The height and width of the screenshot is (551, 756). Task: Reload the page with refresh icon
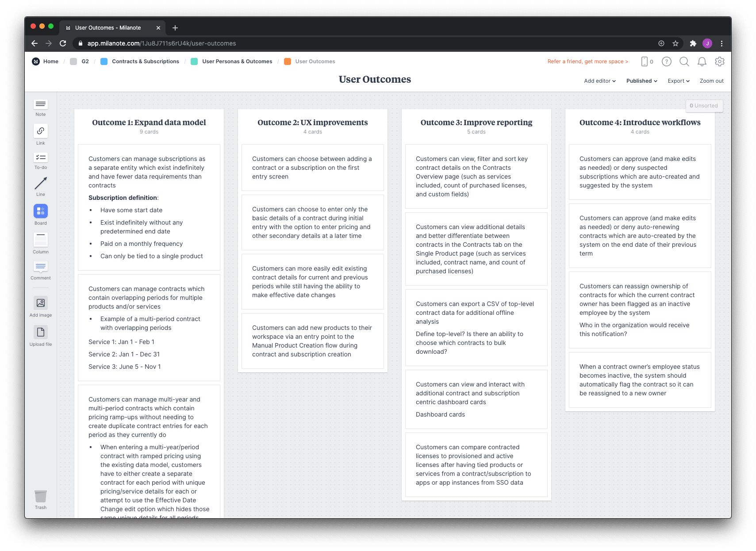coord(63,43)
